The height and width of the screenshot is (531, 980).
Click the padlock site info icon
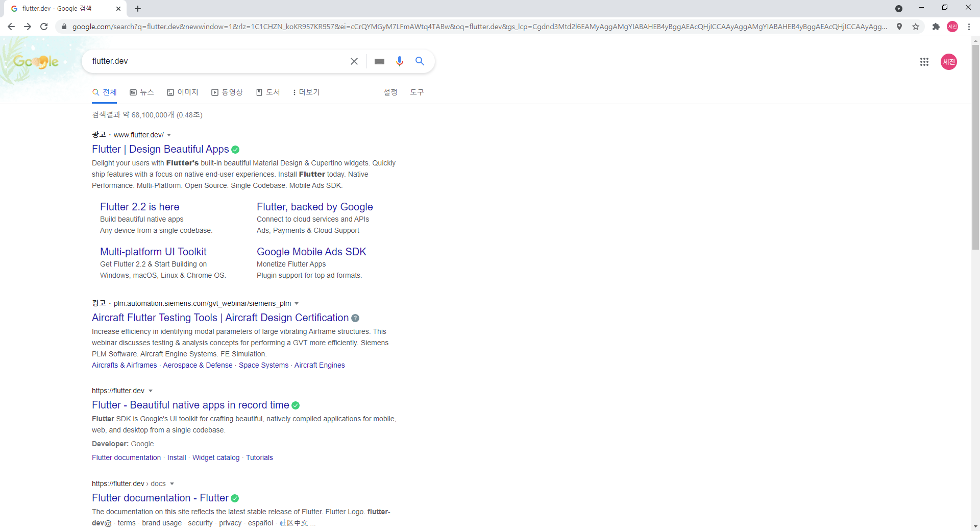tap(64, 27)
